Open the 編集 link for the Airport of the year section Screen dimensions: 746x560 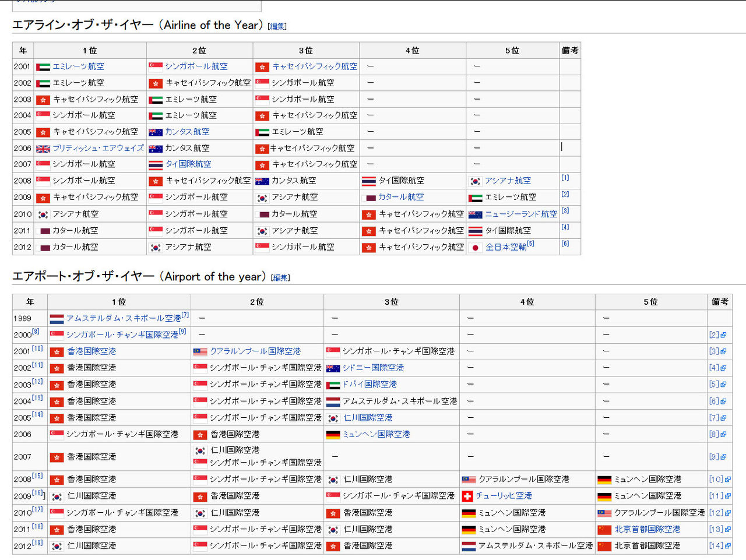pyautogui.click(x=280, y=278)
